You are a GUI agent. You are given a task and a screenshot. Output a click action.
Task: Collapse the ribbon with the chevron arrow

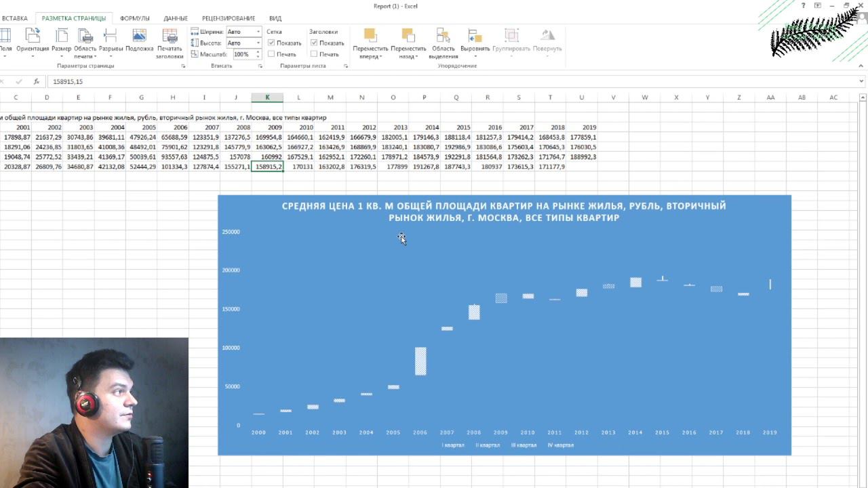pos(861,66)
